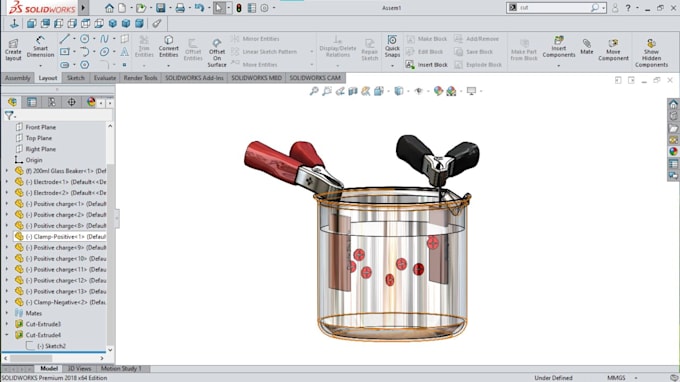Open the SOLIDWORKS Add-Ins tab
The image size is (680, 382).
click(194, 78)
